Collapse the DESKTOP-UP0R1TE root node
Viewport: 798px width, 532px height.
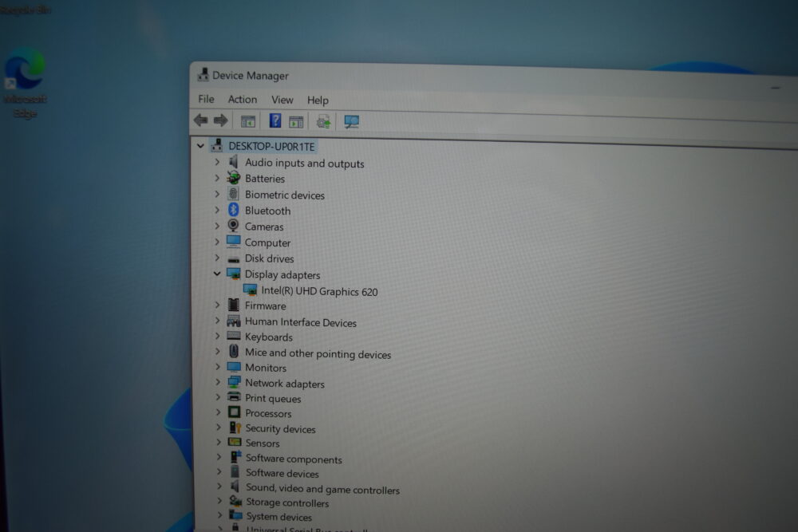click(x=200, y=146)
